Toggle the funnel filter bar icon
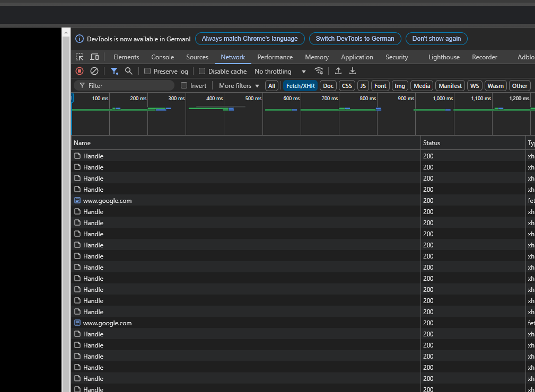 [114, 71]
